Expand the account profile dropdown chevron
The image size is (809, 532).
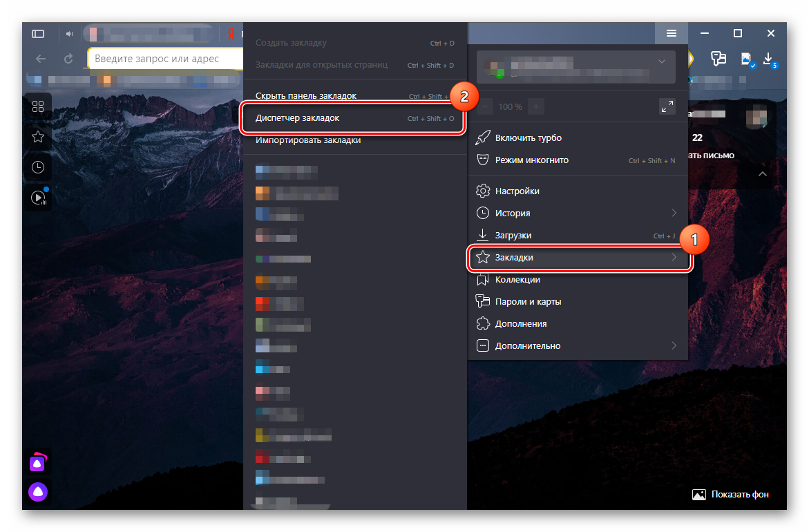point(662,61)
